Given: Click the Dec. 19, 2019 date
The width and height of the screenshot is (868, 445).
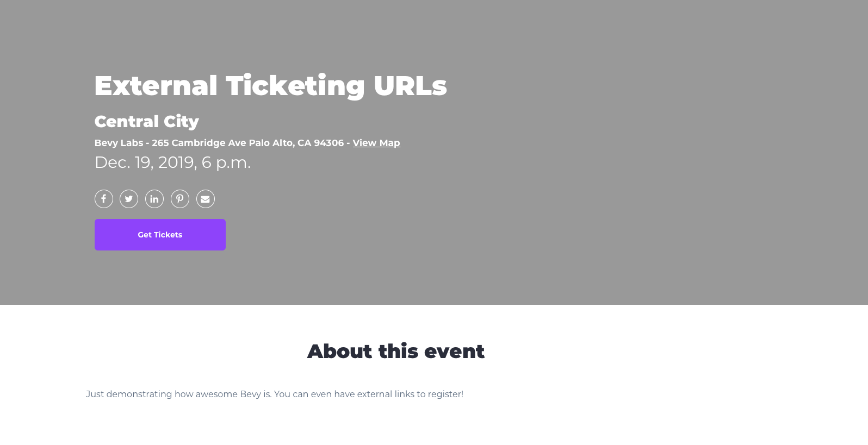Looking at the screenshot, I should [x=145, y=162].
